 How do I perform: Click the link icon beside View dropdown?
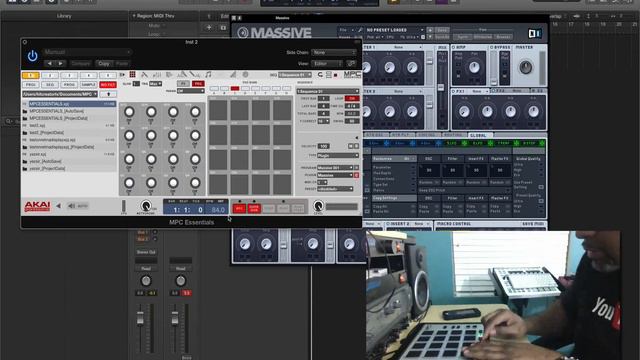(x=351, y=63)
